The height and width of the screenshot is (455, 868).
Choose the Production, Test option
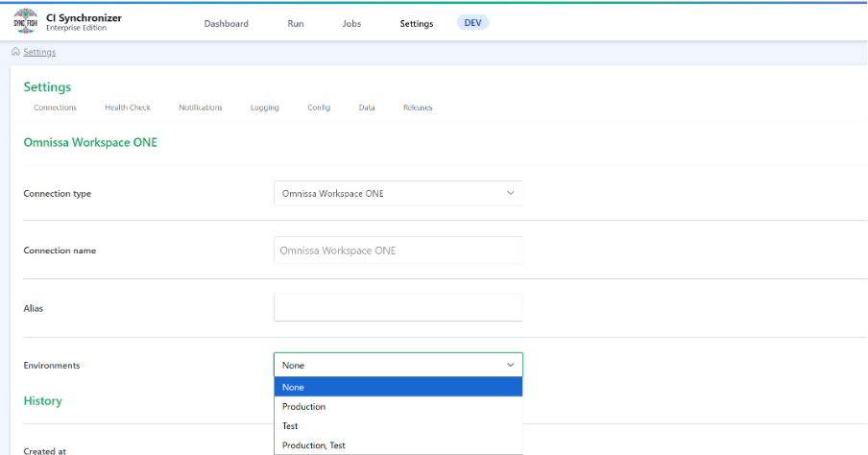click(x=398, y=445)
